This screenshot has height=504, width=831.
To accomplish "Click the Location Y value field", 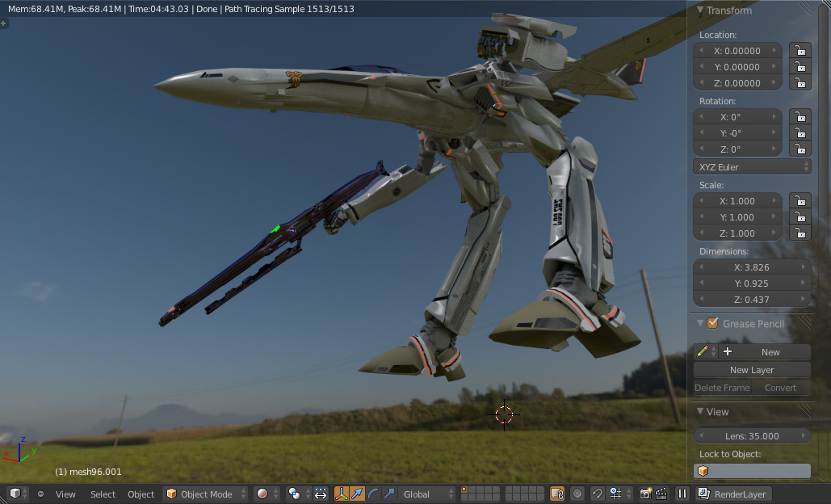I will (737, 67).
